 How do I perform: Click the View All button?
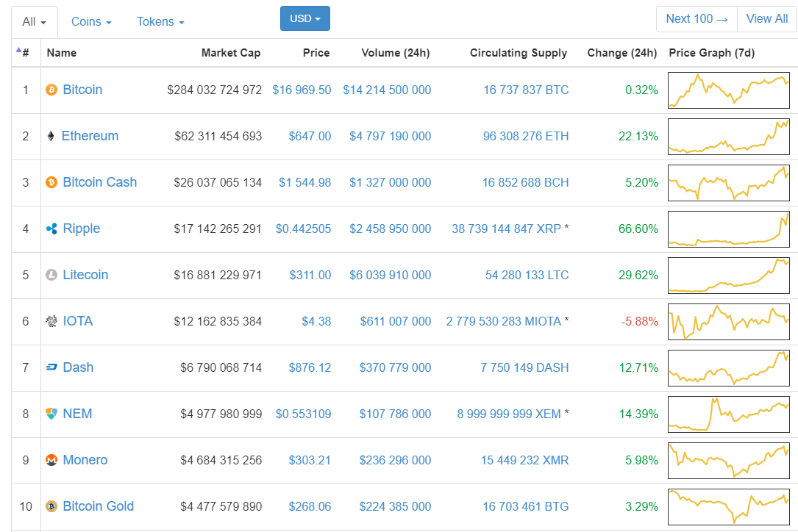(766, 19)
